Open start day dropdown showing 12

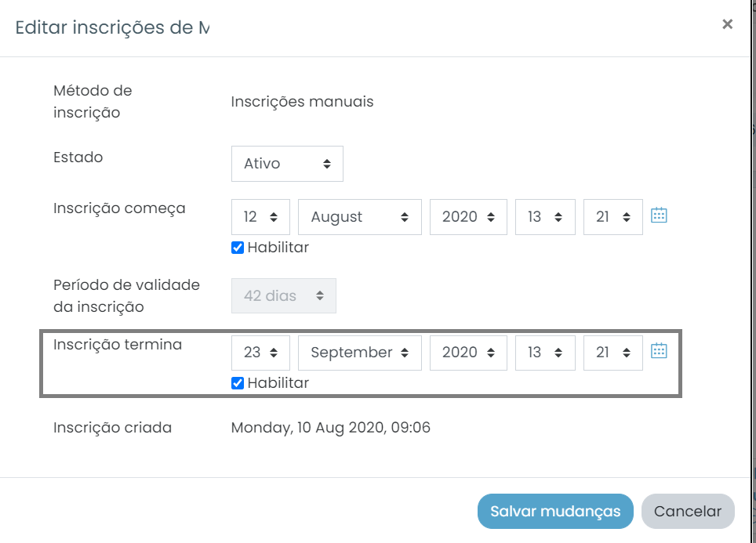[260, 217]
